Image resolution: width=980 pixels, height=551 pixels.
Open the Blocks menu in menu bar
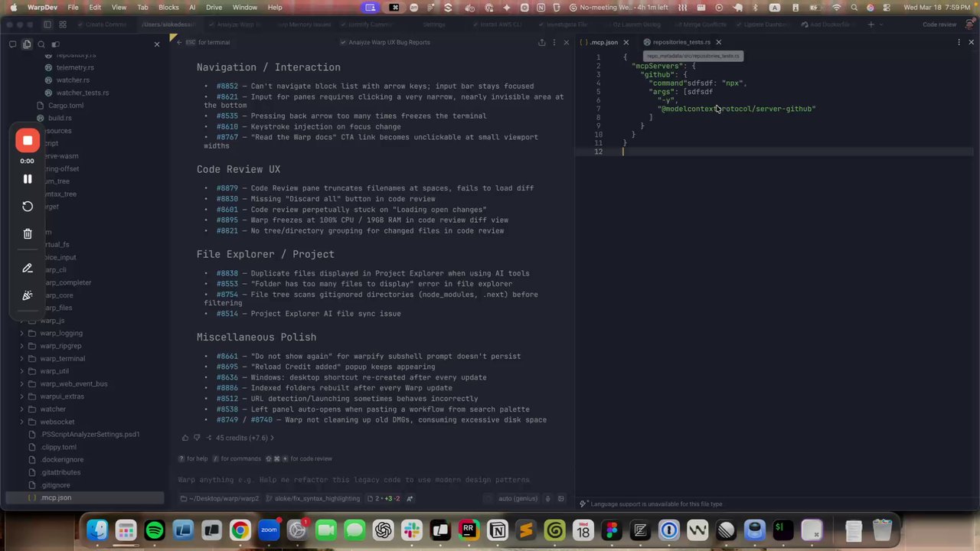[x=168, y=7]
